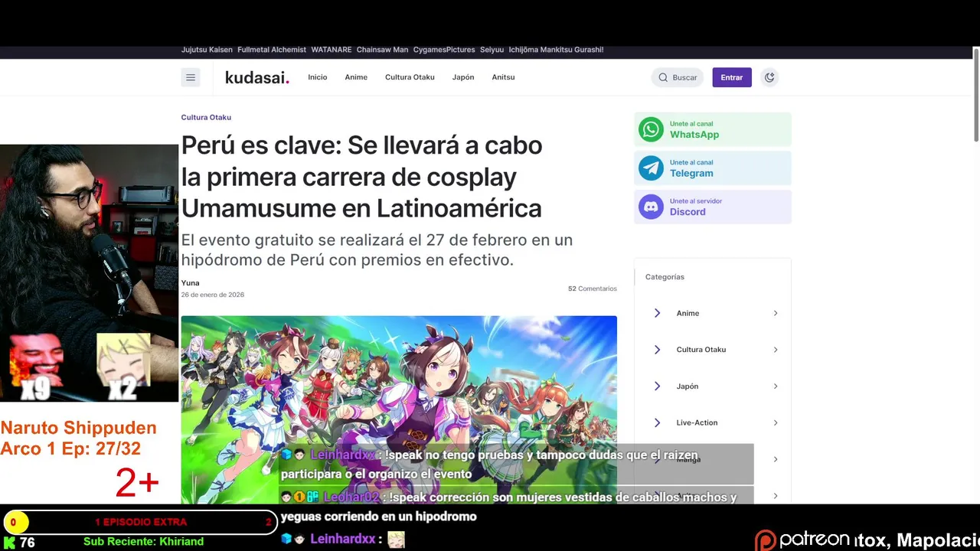980x551 pixels.
Task: Select Live-Action in Categorías list
Action: pos(697,422)
